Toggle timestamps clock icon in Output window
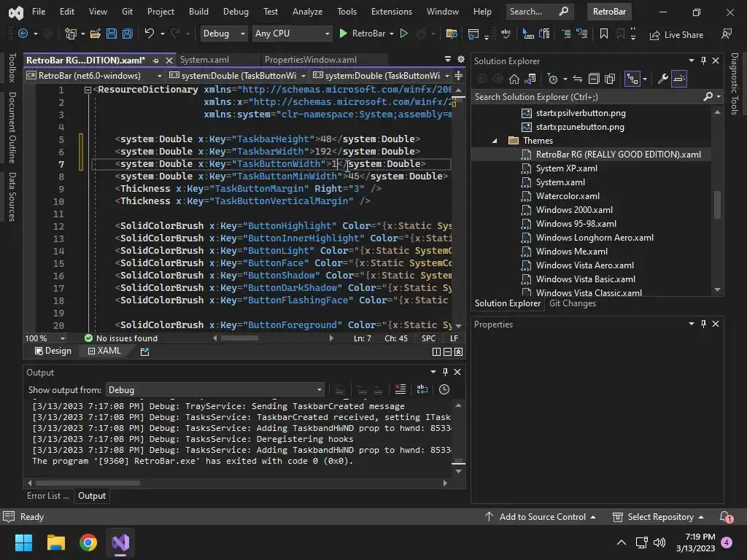Screen dimensions: 747x560 click(444, 389)
